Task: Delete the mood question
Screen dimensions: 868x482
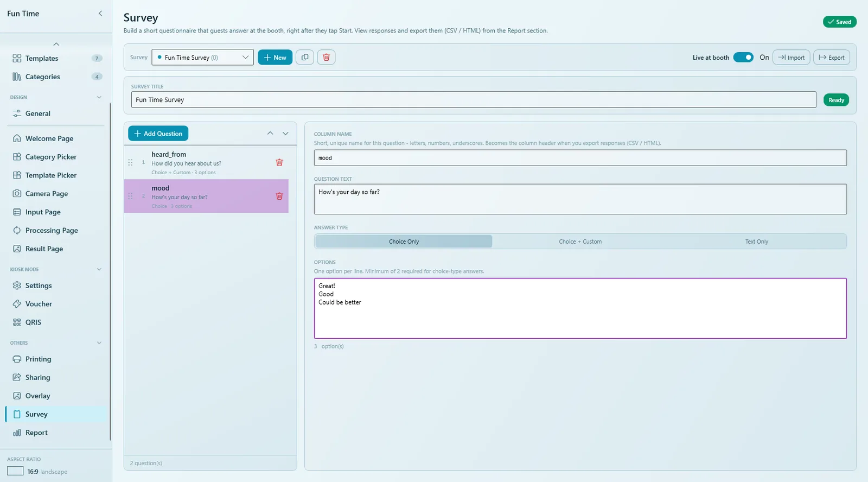Action: [279, 196]
